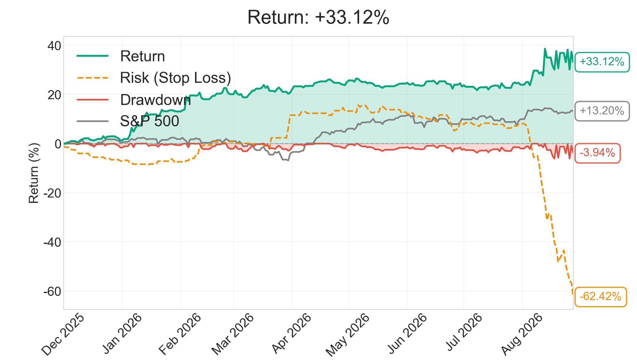Click the chart title Return: +33.12%
Image resolution: width=637 pixels, height=364 pixels.
pyautogui.click(x=318, y=17)
